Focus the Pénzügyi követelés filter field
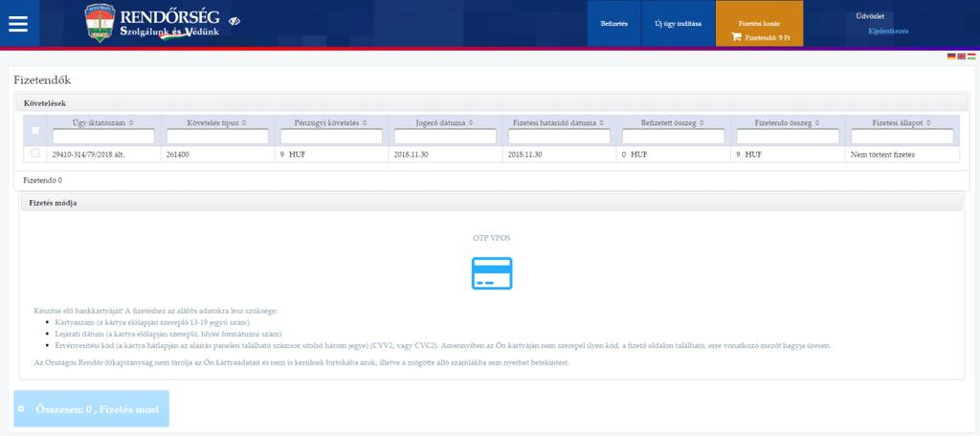This screenshot has height=436, width=980. point(331,136)
